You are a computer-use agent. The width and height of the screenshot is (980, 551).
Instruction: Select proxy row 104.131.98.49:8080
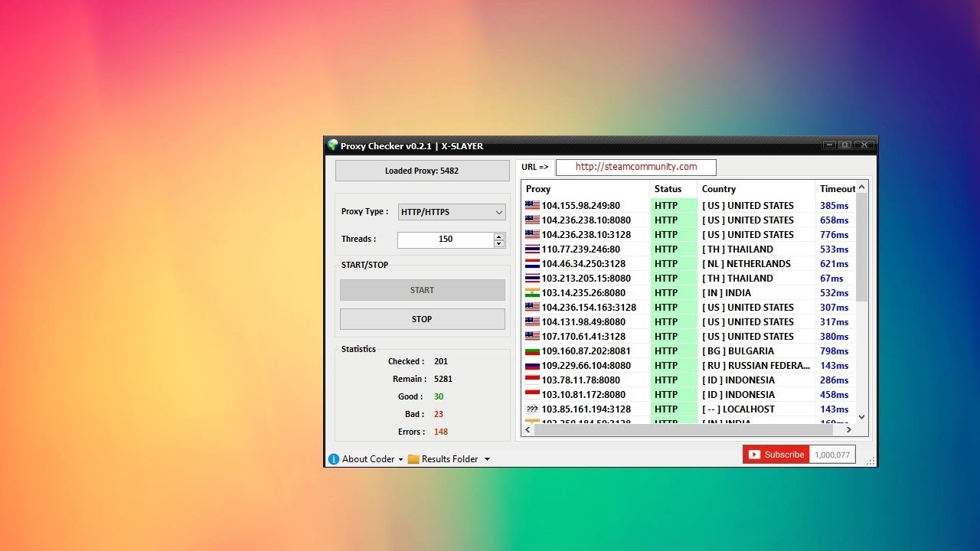[688, 321]
